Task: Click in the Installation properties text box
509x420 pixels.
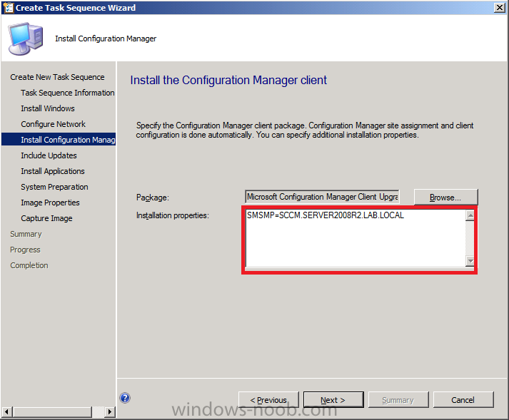Action: tap(356, 238)
